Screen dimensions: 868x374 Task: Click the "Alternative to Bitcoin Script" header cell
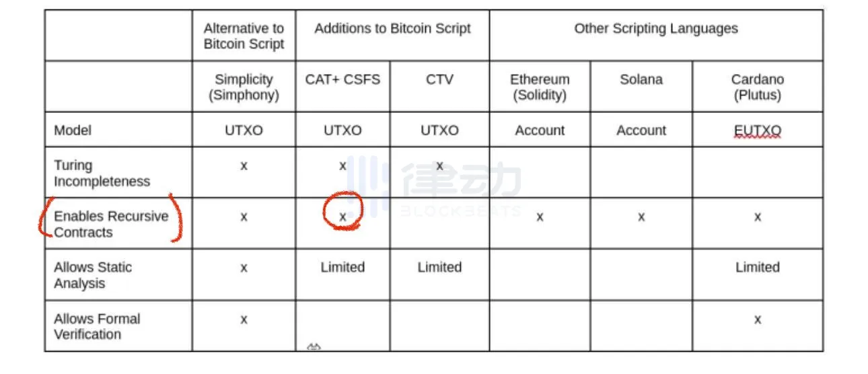(244, 36)
